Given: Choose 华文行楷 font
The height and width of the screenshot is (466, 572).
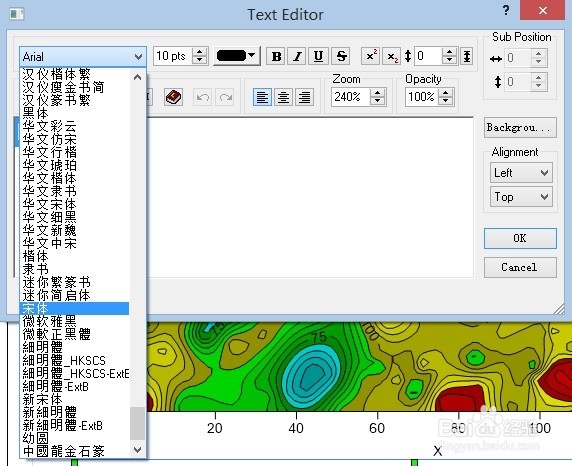Looking at the screenshot, I should [x=74, y=152].
